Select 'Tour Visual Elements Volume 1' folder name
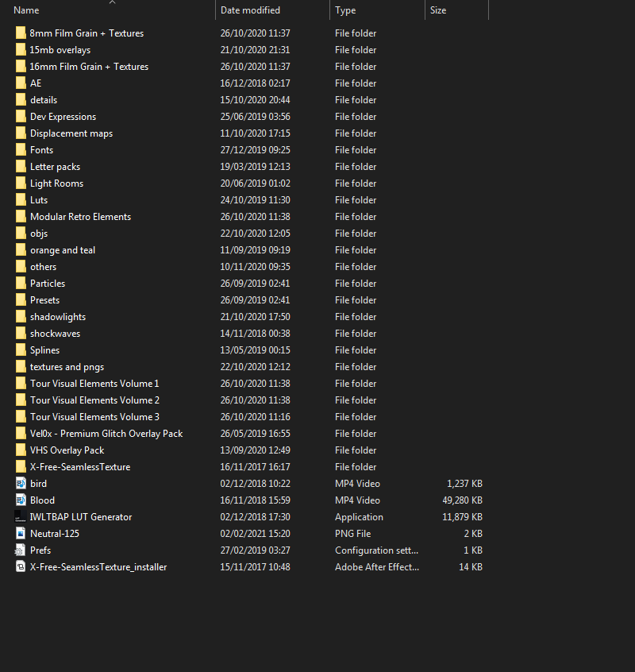 pyautogui.click(x=94, y=384)
